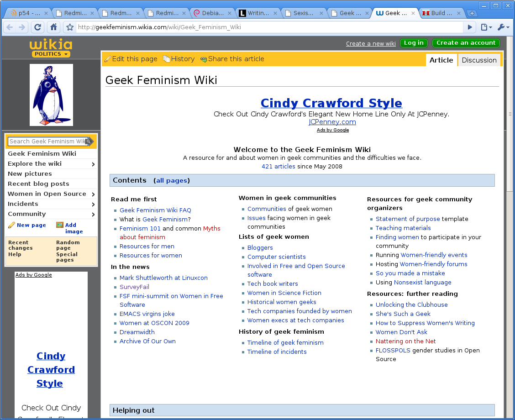This screenshot has height=420, width=515.
Task: Click the address bar URL
Action: [x=159, y=27]
